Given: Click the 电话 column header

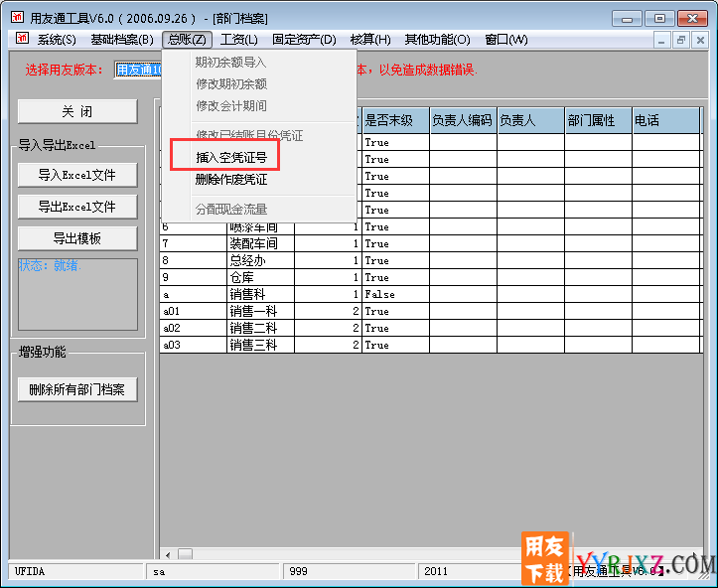Looking at the screenshot, I should [666, 121].
